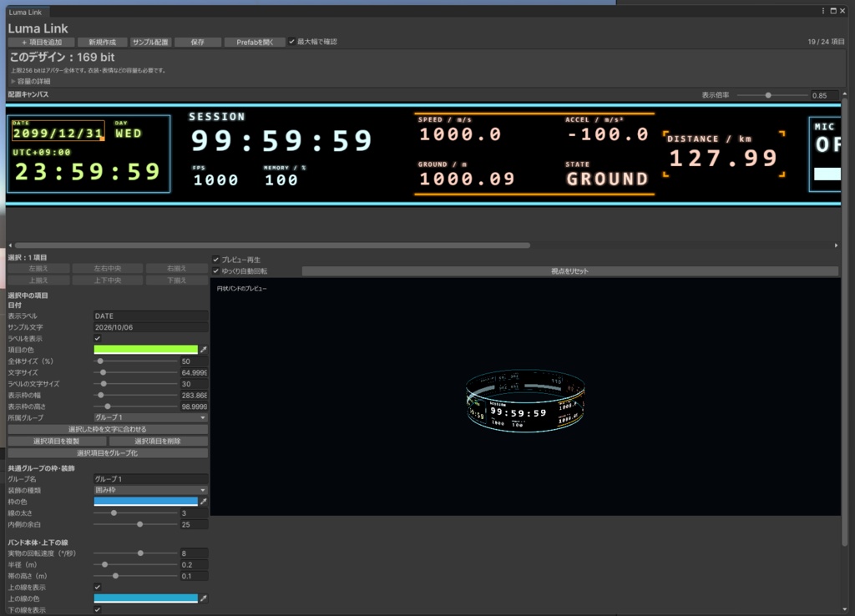Click the canvas horizontal scrollbar

(272, 245)
